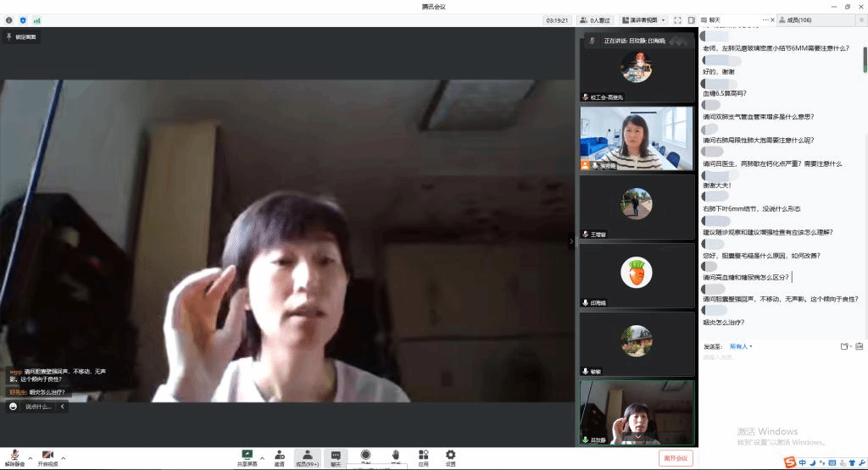868x470 pixels.
Task: Click the red 离开会议 leave button
Action: click(x=675, y=458)
